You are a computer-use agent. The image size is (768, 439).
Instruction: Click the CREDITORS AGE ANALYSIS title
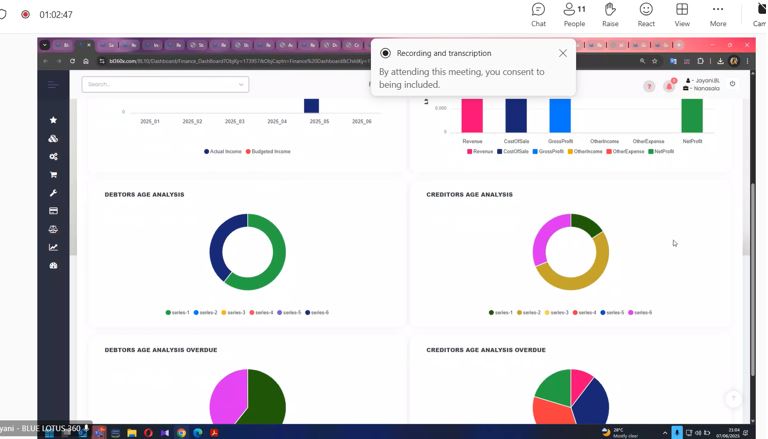469,195
